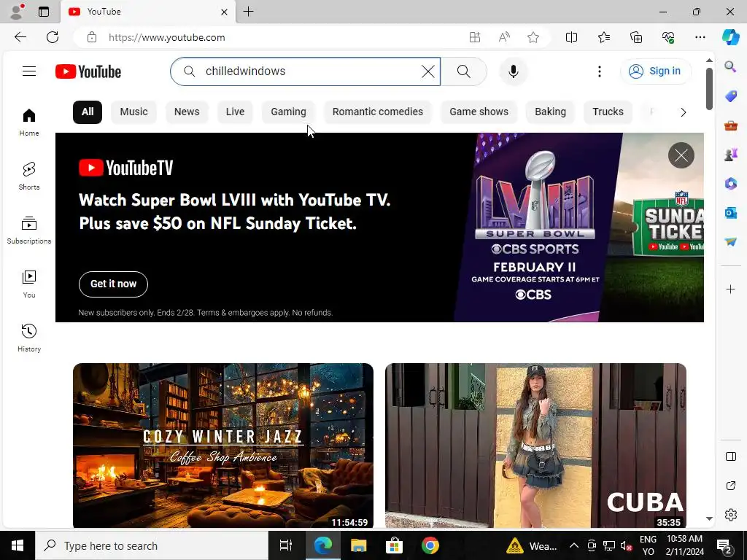Select the Romantic comedies chip

(x=378, y=112)
